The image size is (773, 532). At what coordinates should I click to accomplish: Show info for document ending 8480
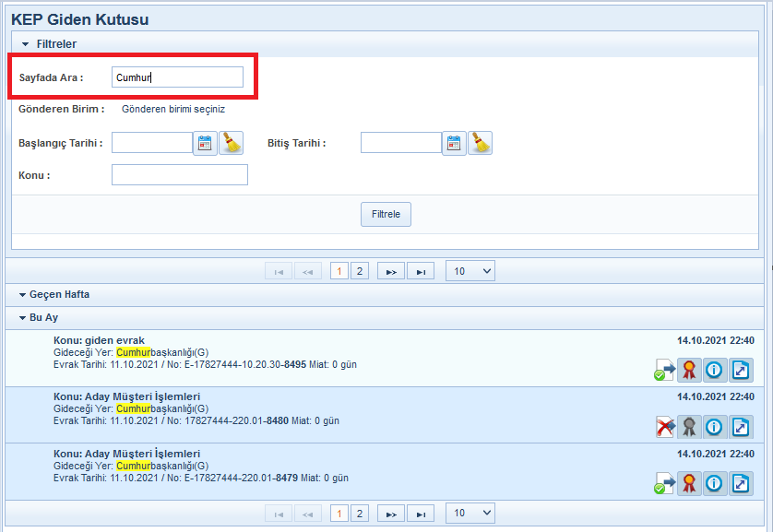coord(714,427)
